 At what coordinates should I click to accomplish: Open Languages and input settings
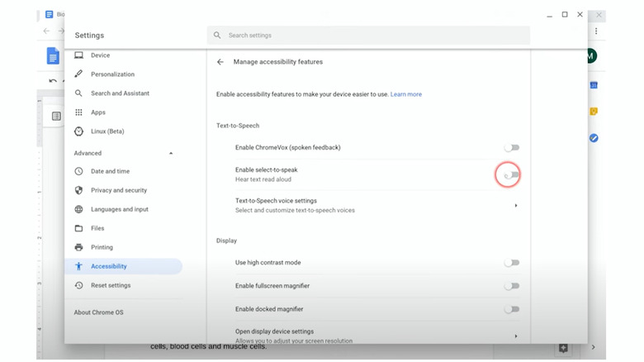point(120,209)
